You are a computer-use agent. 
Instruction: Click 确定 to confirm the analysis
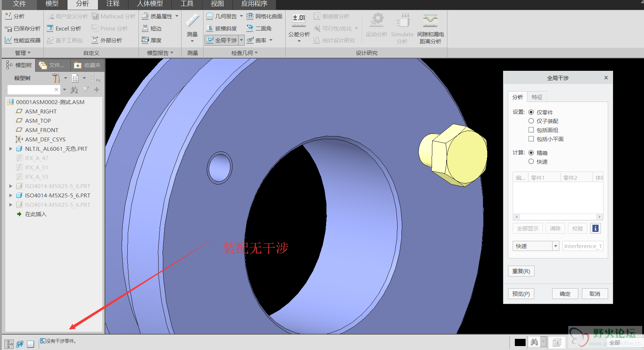pos(565,294)
